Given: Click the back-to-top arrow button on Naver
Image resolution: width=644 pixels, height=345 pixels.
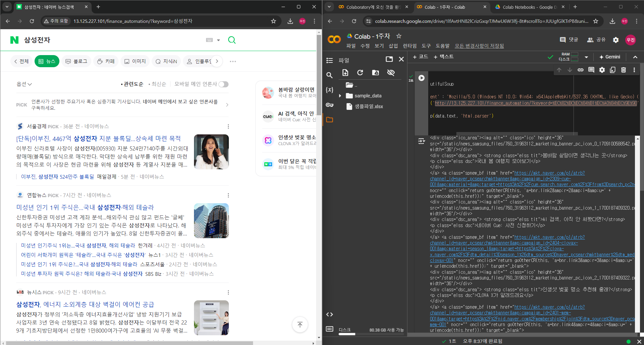Looking at the screenshot, I should pos(300,325).
